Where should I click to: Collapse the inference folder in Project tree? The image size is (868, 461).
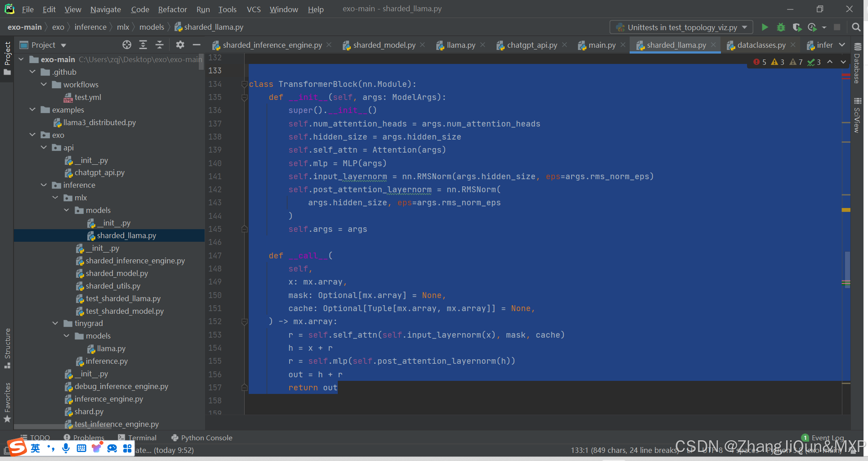coord(44,185)
